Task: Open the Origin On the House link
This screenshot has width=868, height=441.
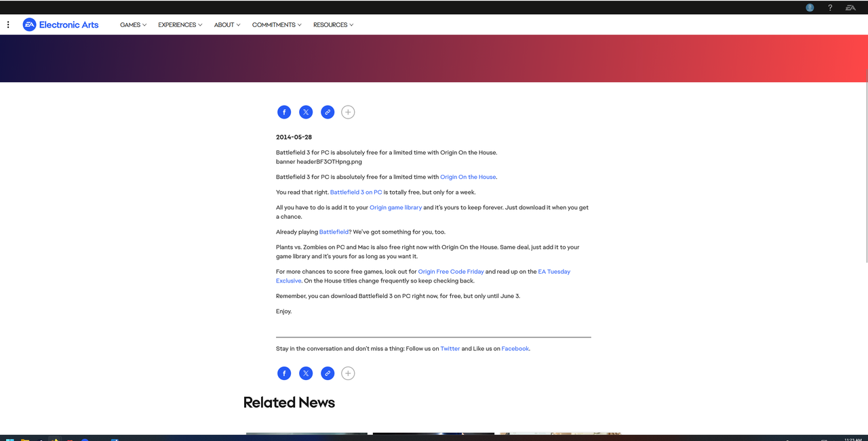Action: [468, 177]
